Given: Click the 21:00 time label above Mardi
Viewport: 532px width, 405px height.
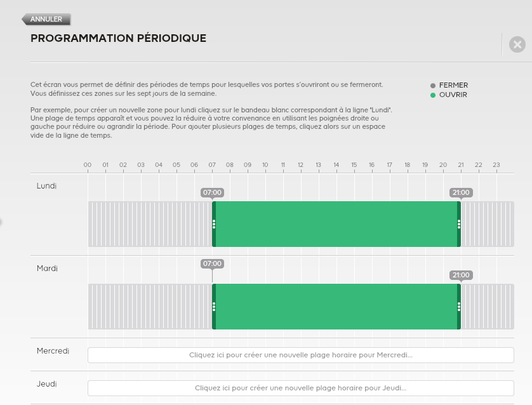Looking at the screenshot, I should click(461, 275).
